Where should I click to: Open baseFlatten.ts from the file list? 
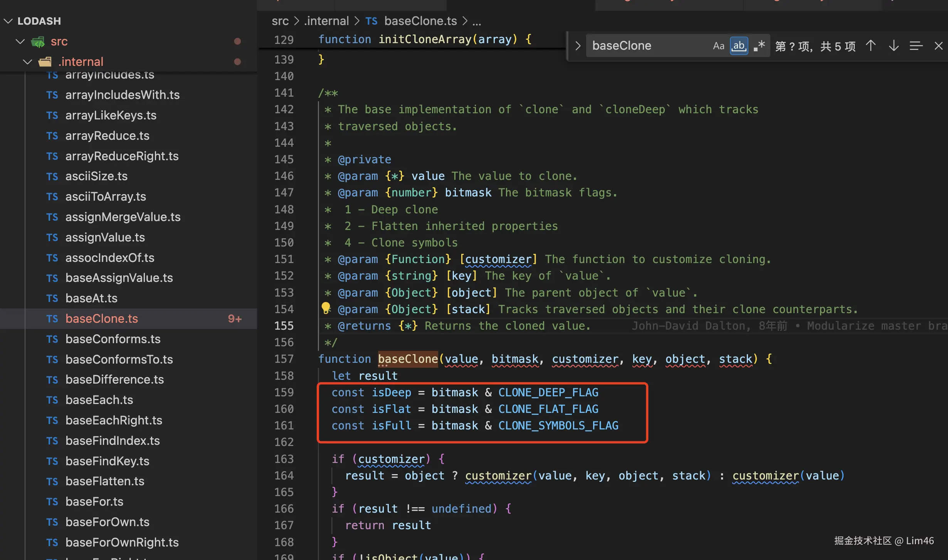(105, 481)
